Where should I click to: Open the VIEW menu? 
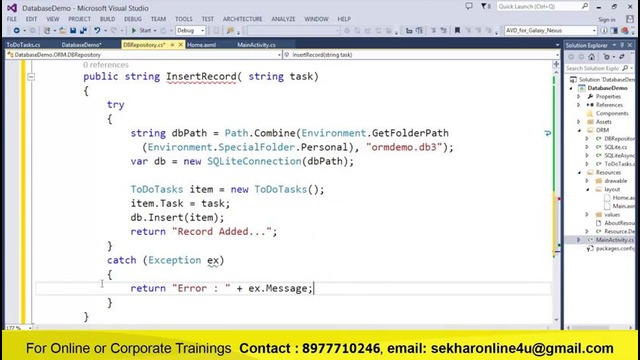click(53, 19)
